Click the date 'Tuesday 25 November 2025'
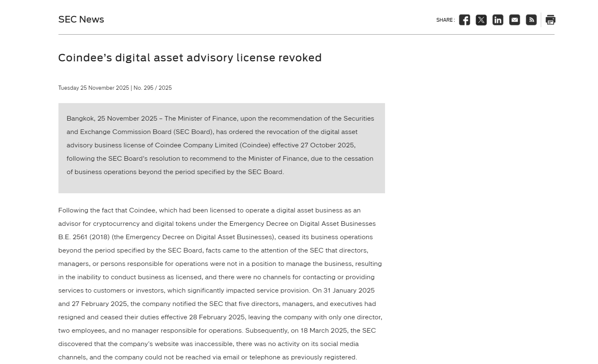The width and height of the screenshot is (598, 364). 94,88
